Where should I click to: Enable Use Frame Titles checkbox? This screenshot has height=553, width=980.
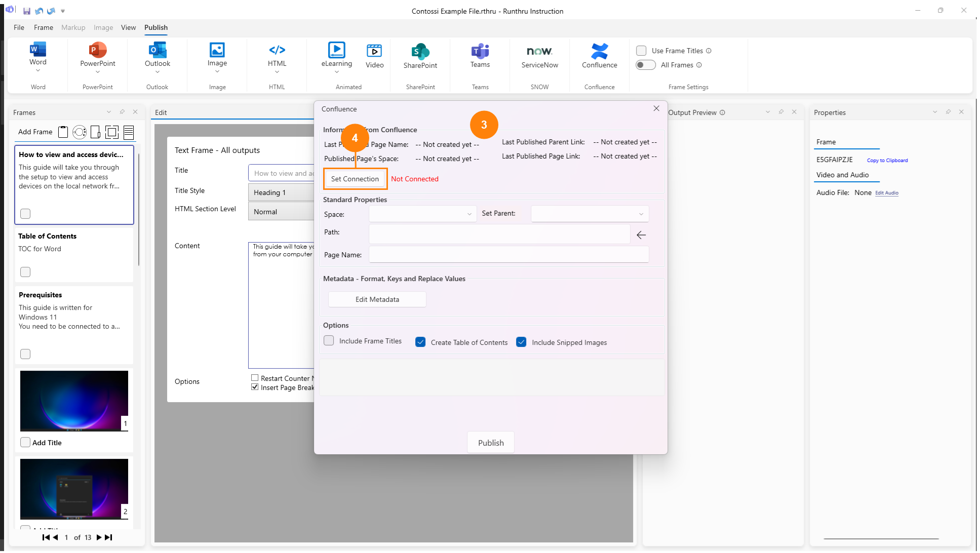coord(641,51)
